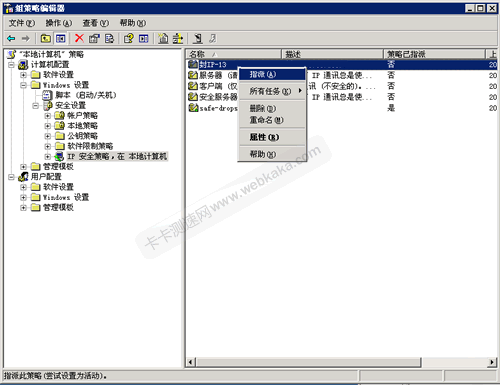Collapse the 计算机配置 tree node
This screenshot has width=500, height=385.
(11, 65)
